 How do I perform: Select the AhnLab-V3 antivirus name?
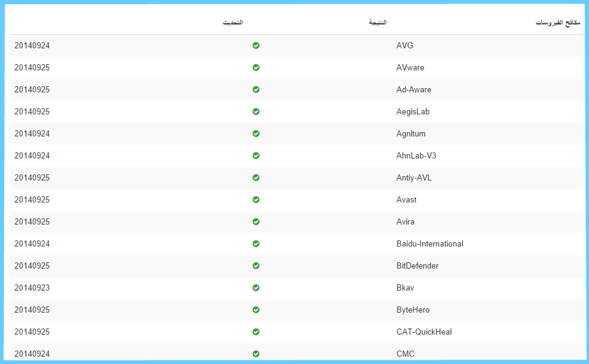point(416,156)
